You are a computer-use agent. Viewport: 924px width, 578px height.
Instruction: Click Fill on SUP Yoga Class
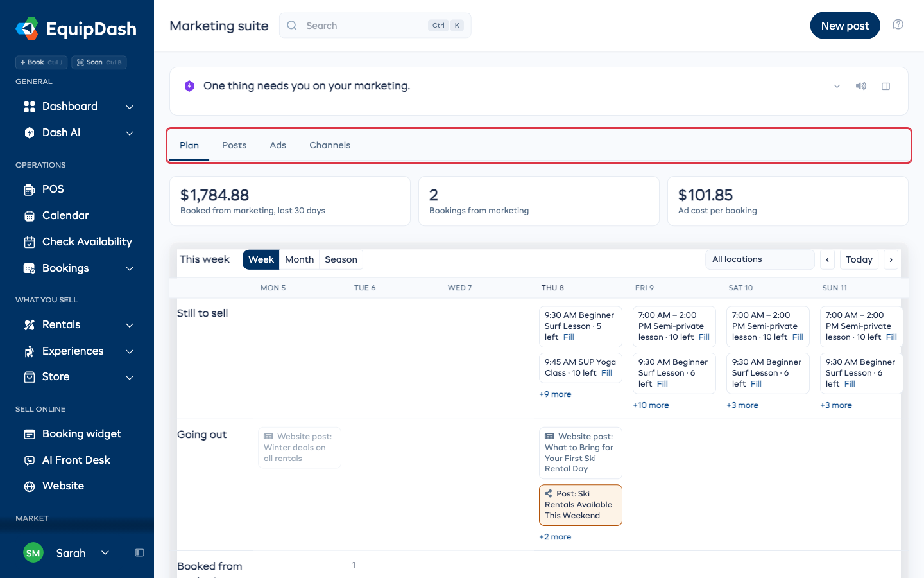(606, 373)
